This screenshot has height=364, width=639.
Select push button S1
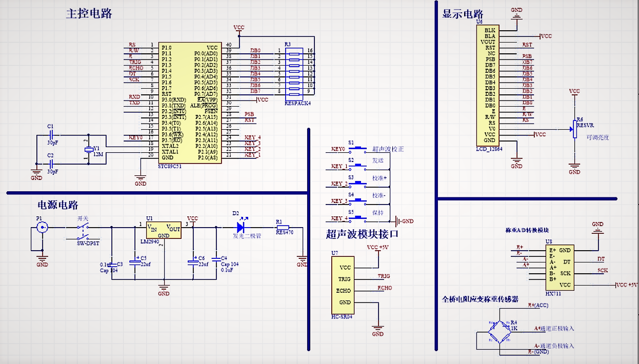(x=358, y=149)
